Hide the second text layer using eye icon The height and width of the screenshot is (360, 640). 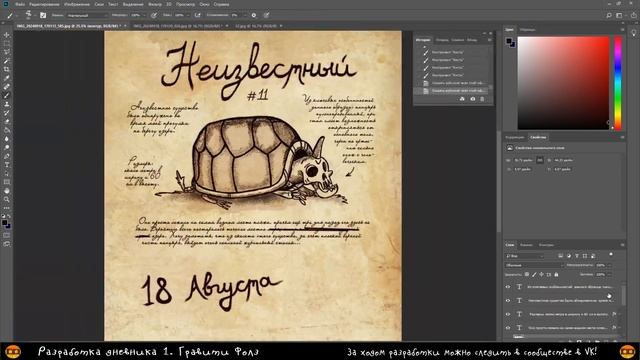[x=508, y=300]
